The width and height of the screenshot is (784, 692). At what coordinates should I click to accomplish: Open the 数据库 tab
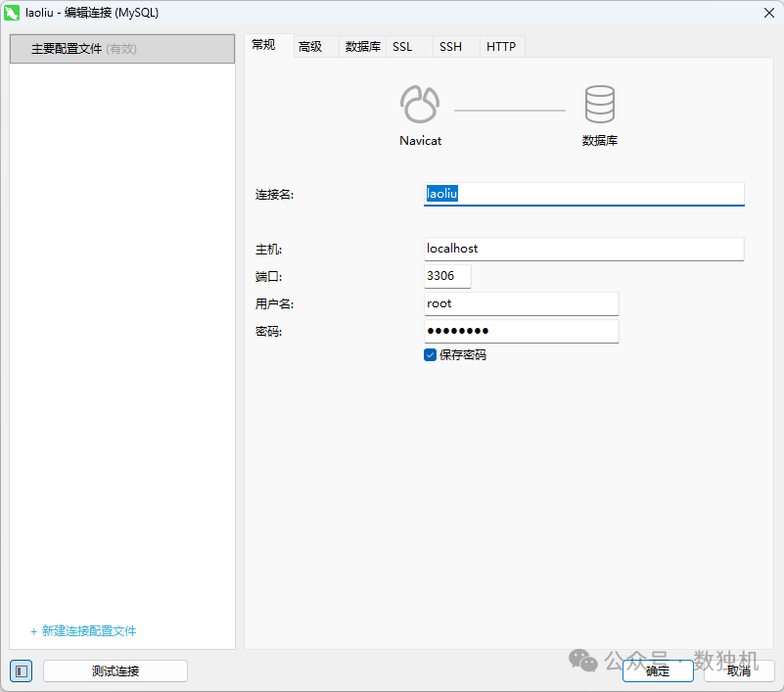coord(362,47)
